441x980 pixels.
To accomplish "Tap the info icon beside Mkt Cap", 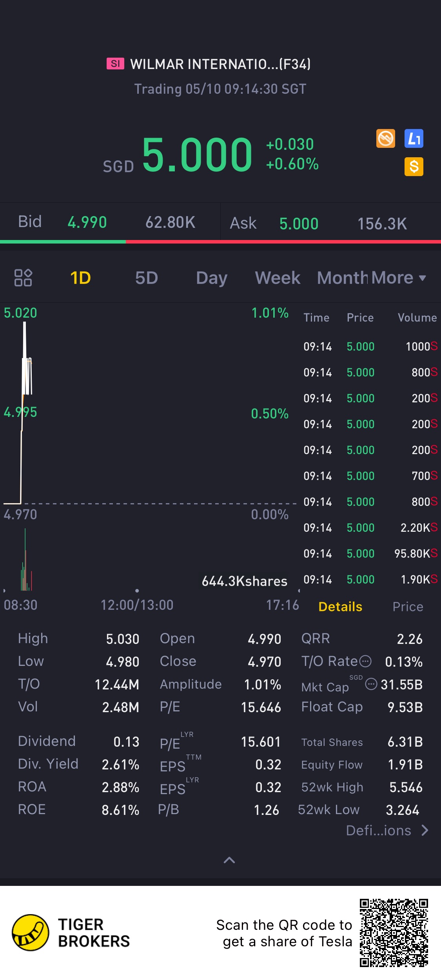I will [x=371, y=684].
